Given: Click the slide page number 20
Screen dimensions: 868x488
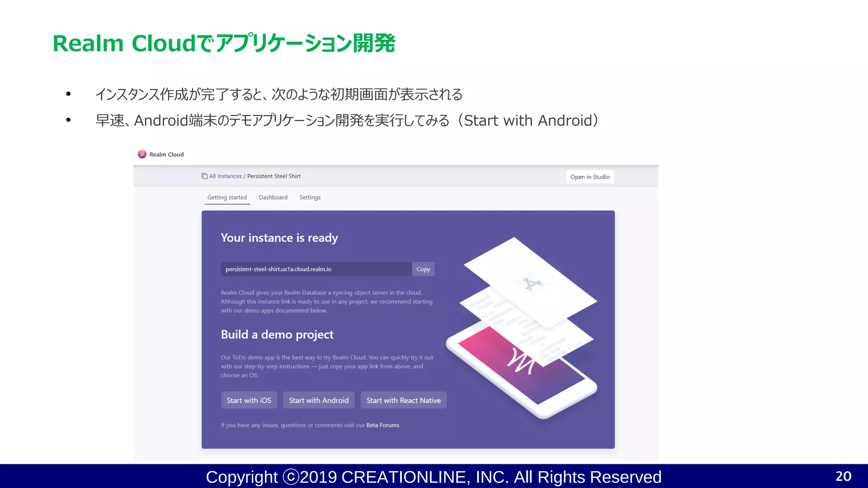Looking at the screenshot, I should (x=843, y=476).
